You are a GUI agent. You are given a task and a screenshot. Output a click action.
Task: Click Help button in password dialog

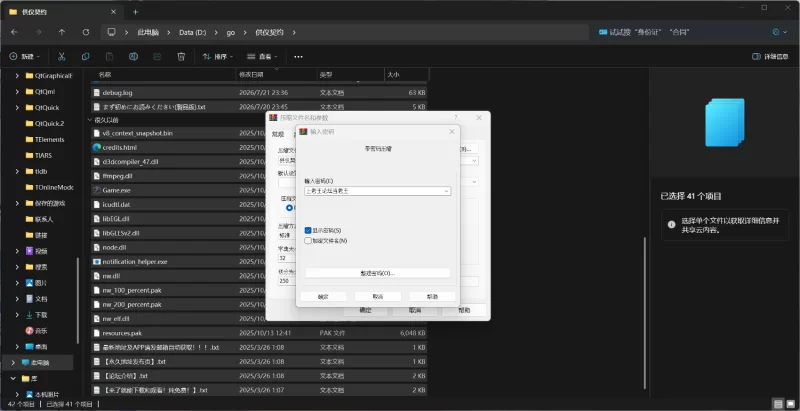[432, 296]
